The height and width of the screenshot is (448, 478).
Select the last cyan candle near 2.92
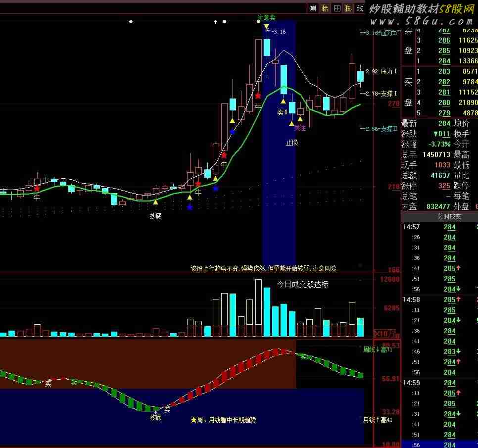click(x=360, y=76)
